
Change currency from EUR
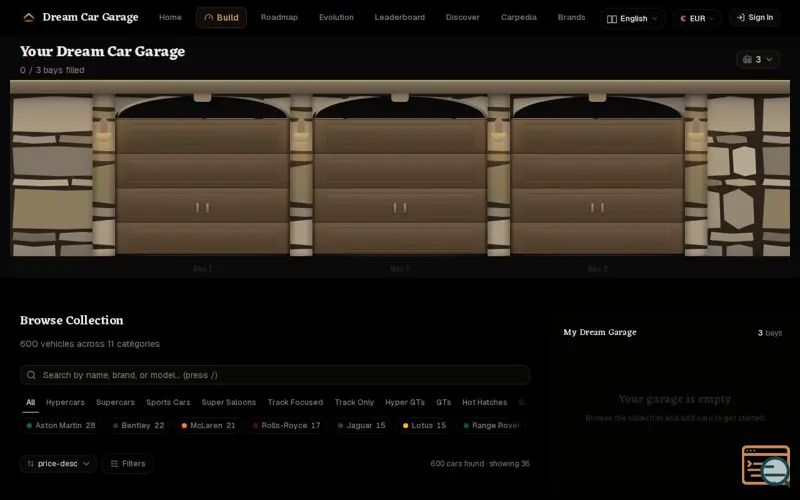pos(697,18)
